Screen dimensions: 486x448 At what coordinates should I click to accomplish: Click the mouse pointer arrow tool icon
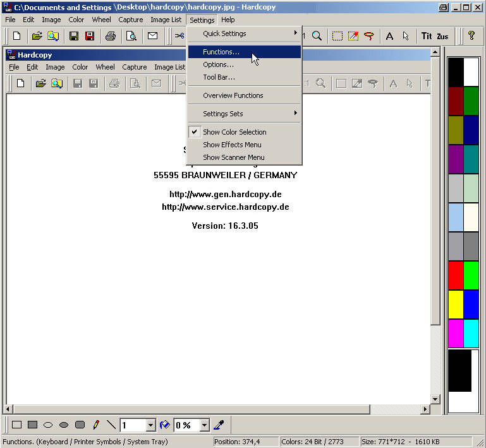406,36
